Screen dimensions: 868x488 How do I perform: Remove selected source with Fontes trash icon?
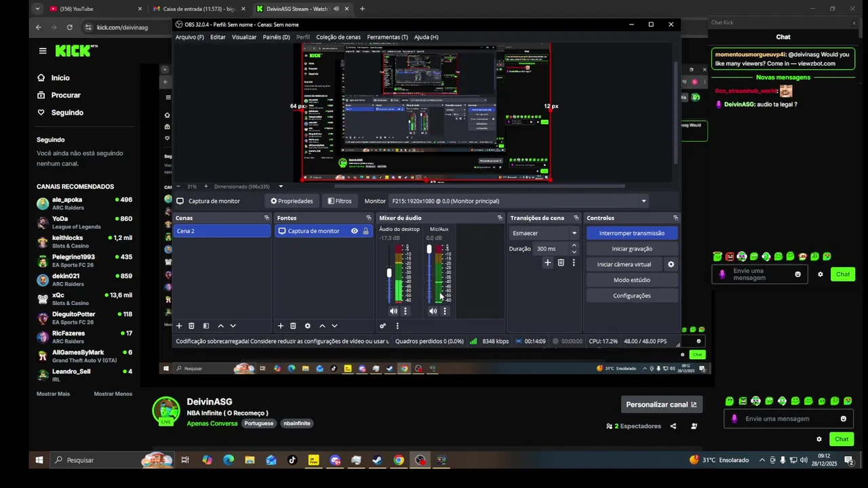coord(293,326)
